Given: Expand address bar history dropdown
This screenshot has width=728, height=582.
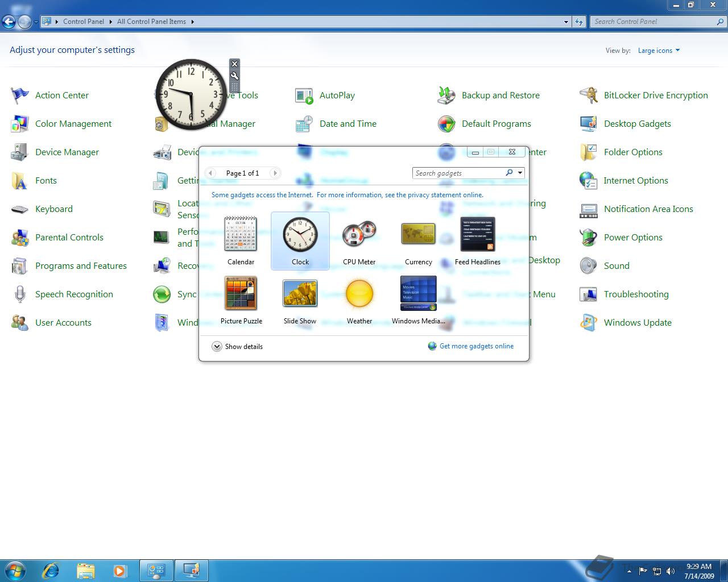Looking at the screenshot, I should 566,22.
